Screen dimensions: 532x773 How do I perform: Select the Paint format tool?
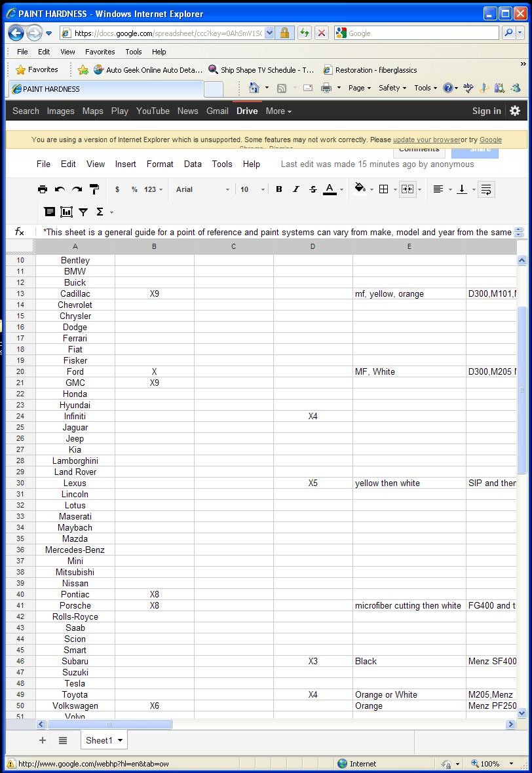(94, 189)
